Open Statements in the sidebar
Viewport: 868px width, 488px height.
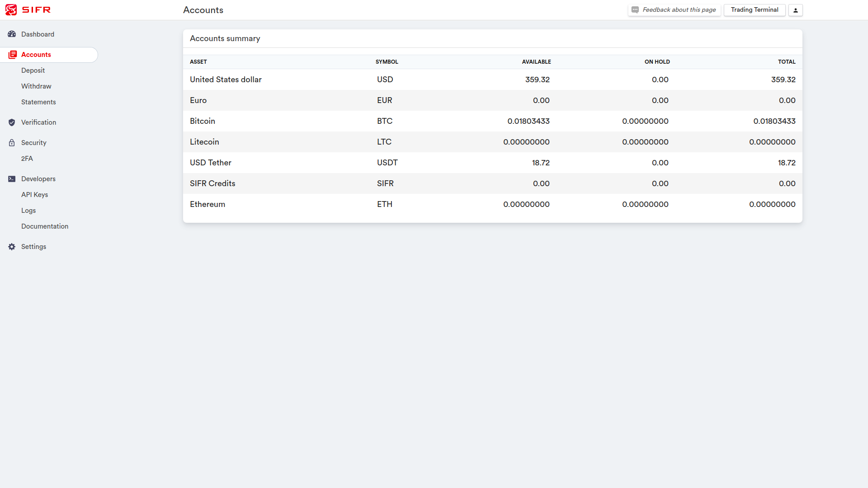pos(38,102)
